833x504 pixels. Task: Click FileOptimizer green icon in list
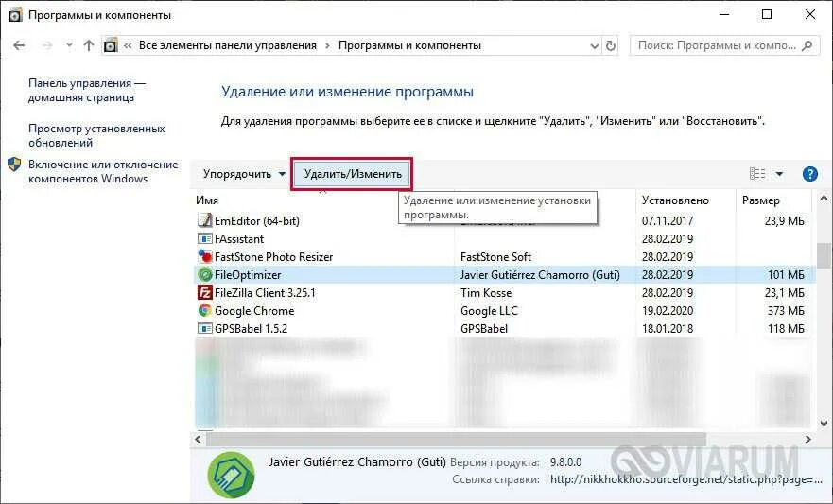[x=204, y=274]
